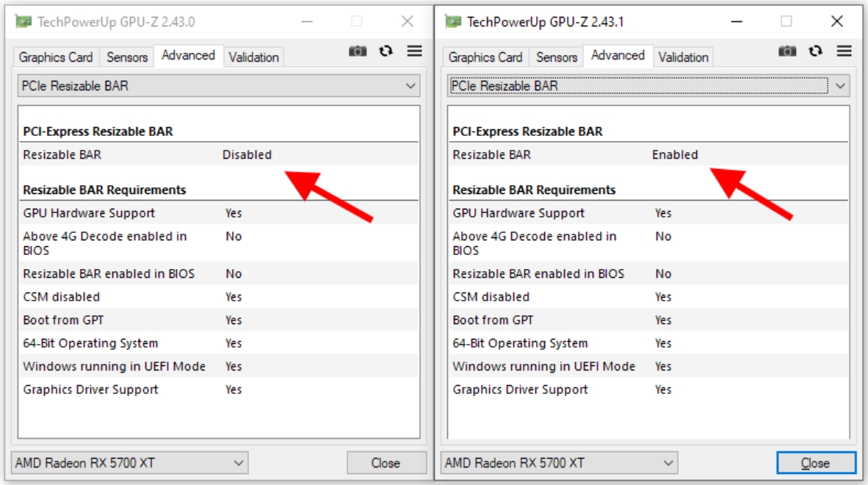Click 'TechPowerUp GPU-Z 2.43.1' title text
The width and height of the screenshot is (868, 485).
(x=546, y=21)
